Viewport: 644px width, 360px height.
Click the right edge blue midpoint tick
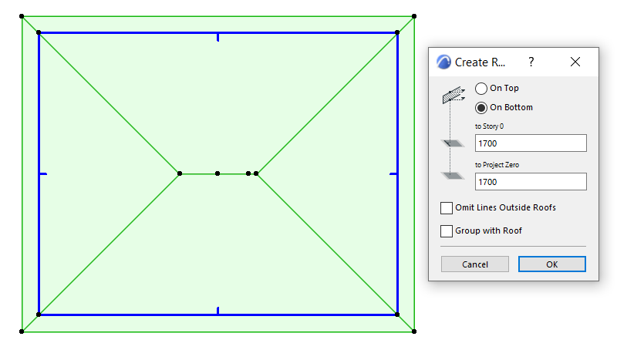[x=393, y=174]
